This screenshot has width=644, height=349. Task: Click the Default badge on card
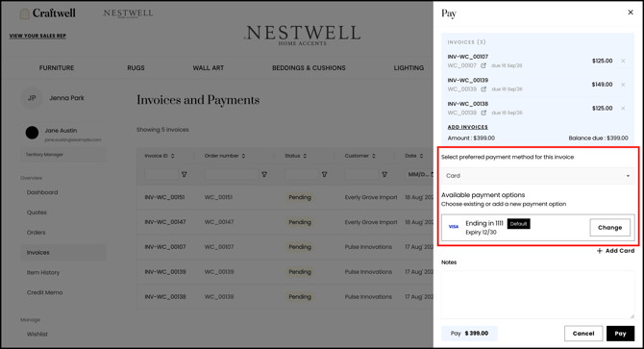518,224
